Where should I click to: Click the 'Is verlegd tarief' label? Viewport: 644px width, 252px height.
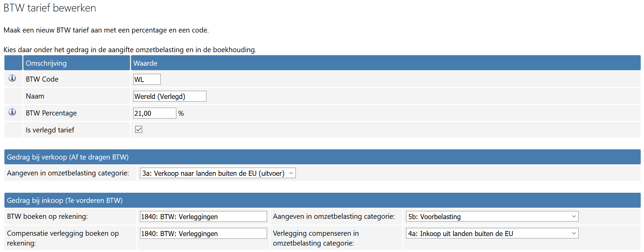(x=50, y=130)
